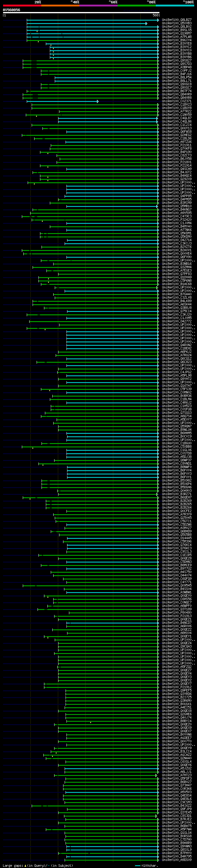Select hit label UniRef100_B6BAT5
Viewport: 197px width, 868px height.
coord(176,826)
